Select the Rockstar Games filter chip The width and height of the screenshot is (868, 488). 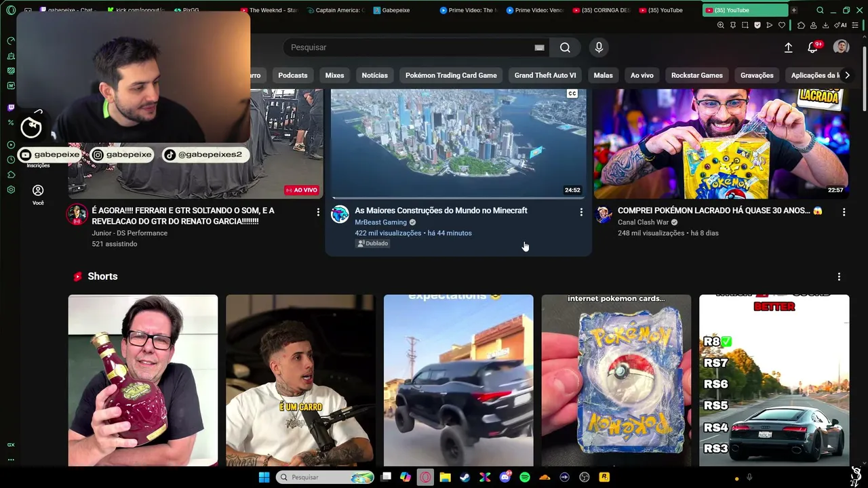click(697, 75)
